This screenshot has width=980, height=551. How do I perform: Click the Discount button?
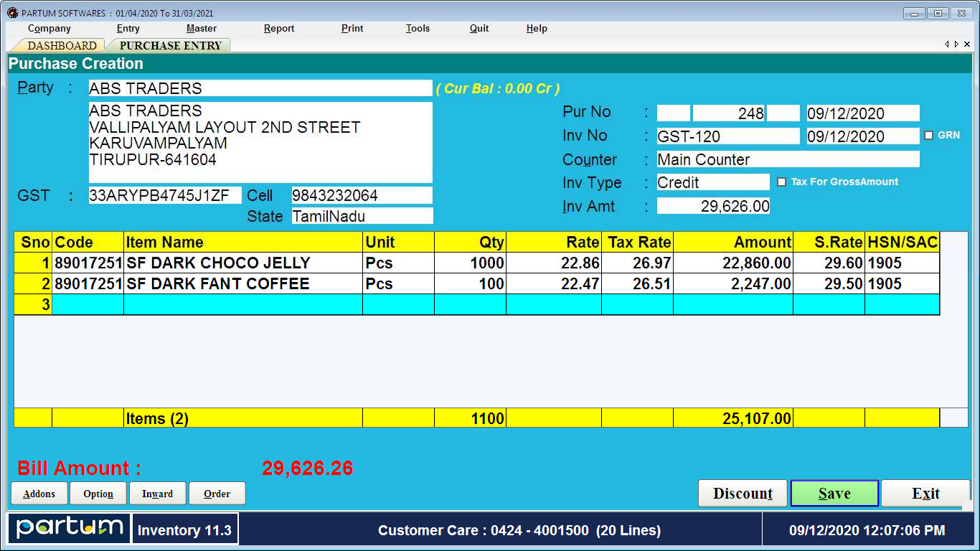click(743, 493)
